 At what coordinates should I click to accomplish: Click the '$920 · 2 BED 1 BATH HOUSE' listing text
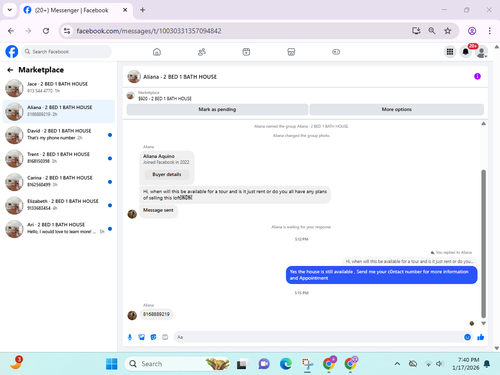pyautogui.click(x=165, y=99)
